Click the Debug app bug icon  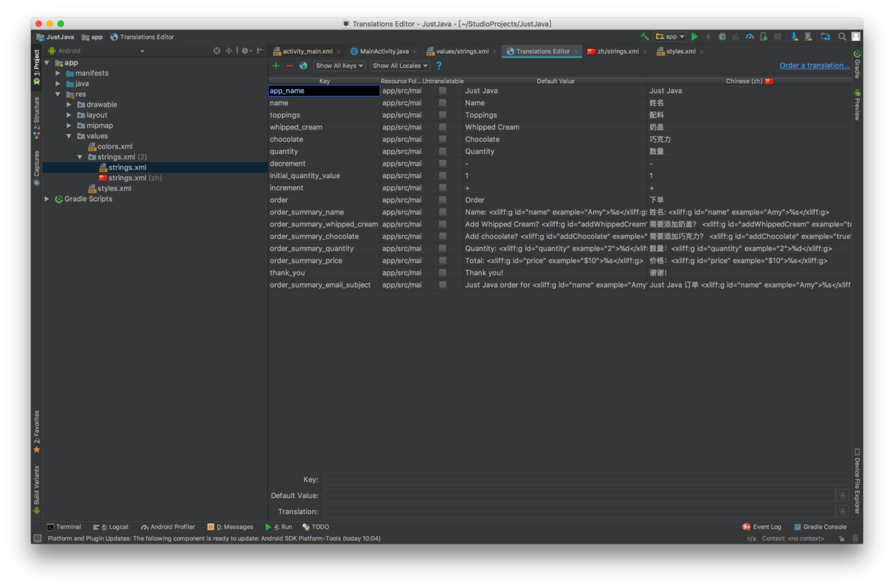722,37
